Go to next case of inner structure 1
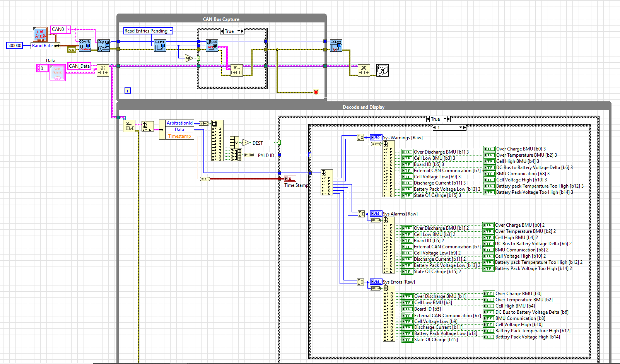620x364 pixels. (x=465, y=127)
